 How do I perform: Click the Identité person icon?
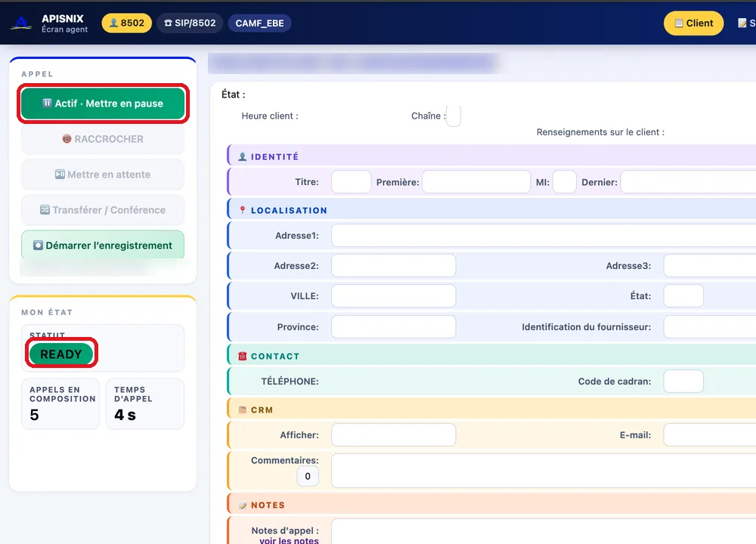click(243, 156)
